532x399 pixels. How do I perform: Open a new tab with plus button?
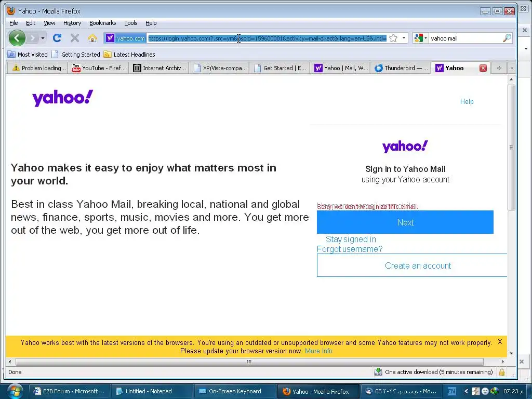point(499,68)
